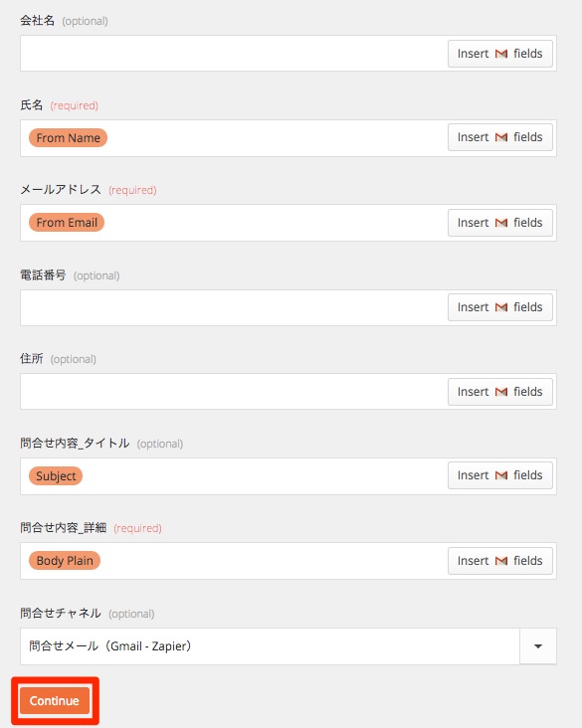
Task: Click Gmail icon in 会社名 insert button
Action: click(501, 54)
